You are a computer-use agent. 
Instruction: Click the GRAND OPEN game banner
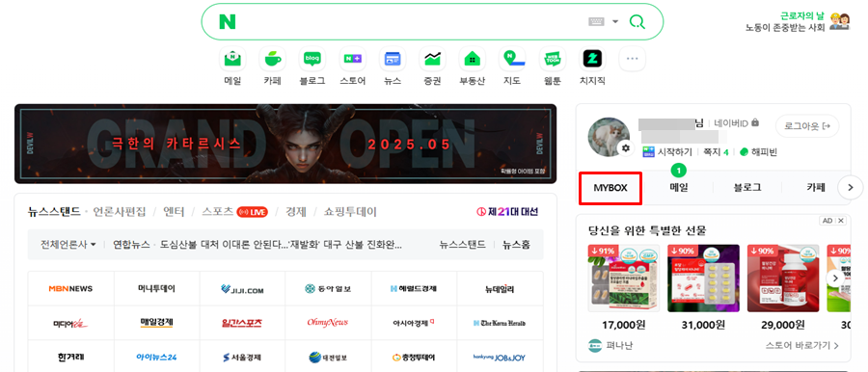coord(285,144)
